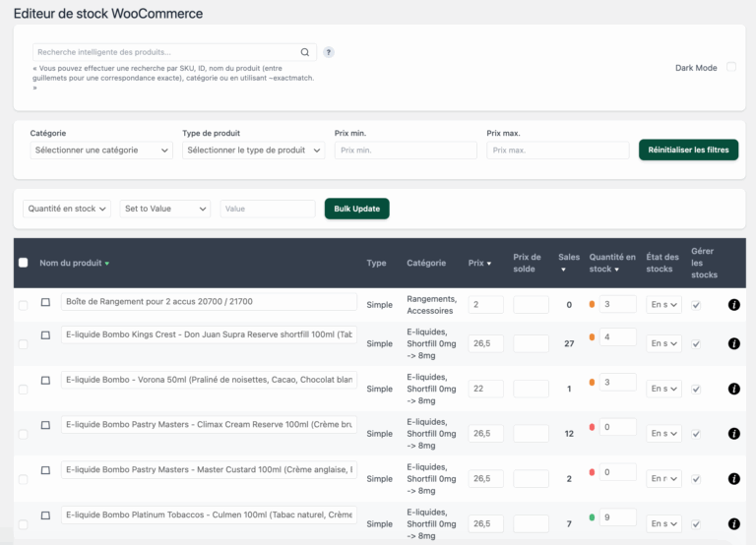Open stock status dropdown for Climax Cream Reserve

tap(663, 434)
